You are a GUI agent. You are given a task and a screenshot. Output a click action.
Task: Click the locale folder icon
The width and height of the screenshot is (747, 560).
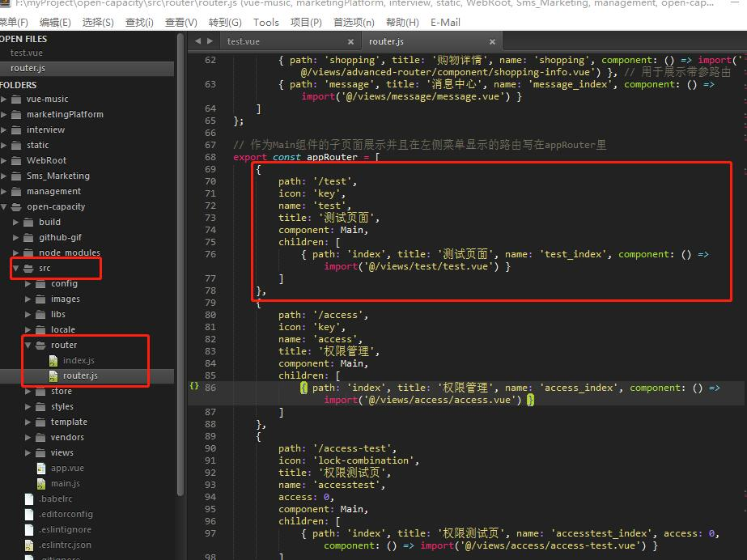pyautogui.click(x=40, y=329)
